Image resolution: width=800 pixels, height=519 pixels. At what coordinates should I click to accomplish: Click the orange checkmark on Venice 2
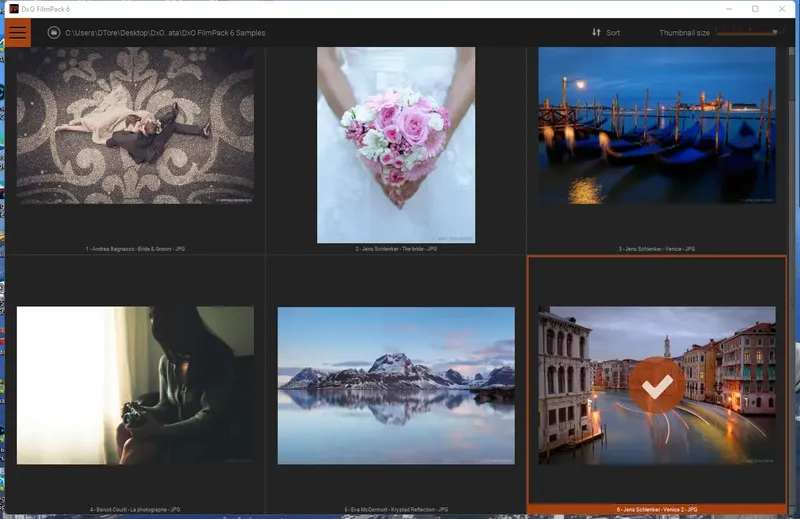(x=657, y=385)
